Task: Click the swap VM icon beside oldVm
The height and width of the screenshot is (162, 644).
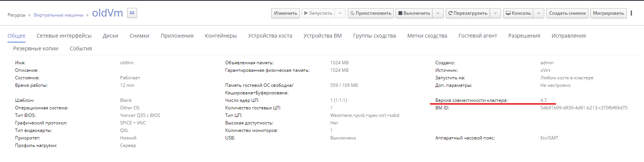Action: [x=132, y=13]
